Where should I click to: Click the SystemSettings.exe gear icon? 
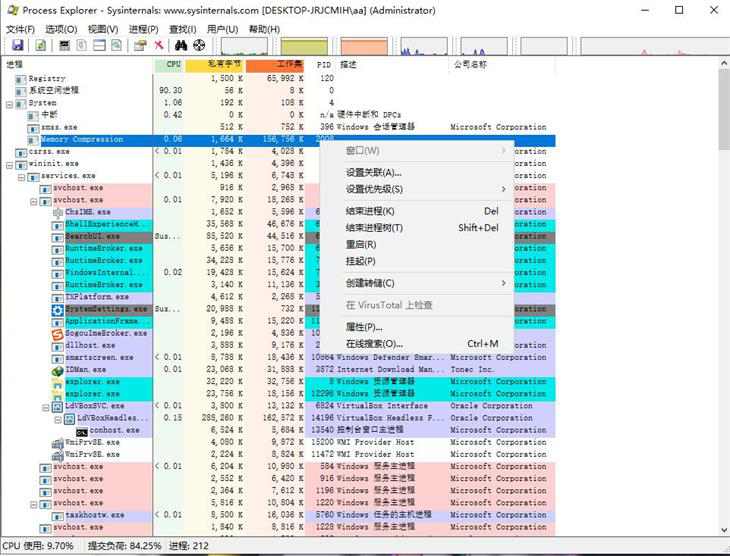57,310
